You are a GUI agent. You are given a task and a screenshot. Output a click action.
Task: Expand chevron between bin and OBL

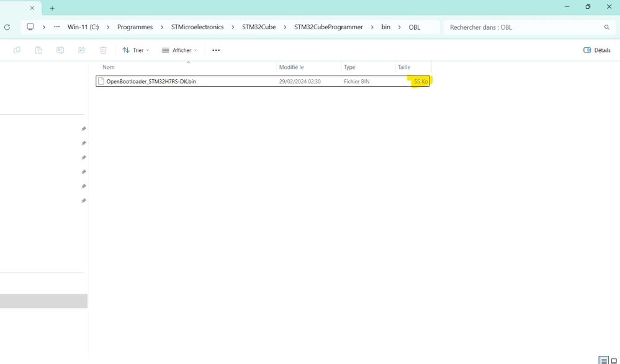(x=399, y=27)
